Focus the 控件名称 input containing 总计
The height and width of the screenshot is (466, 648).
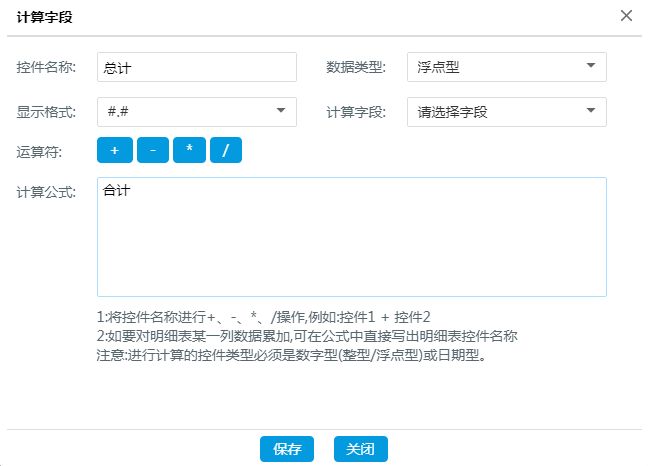pos(196,67)
